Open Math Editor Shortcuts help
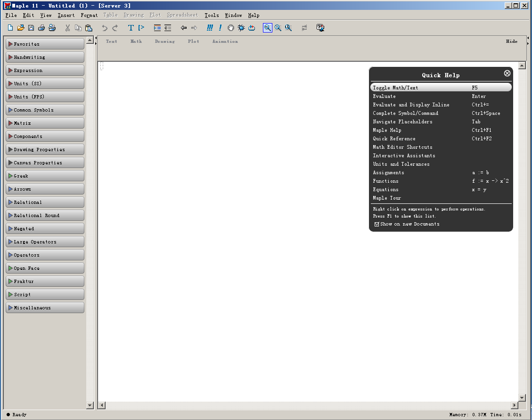The image size is (532, 420). [402, 147]
